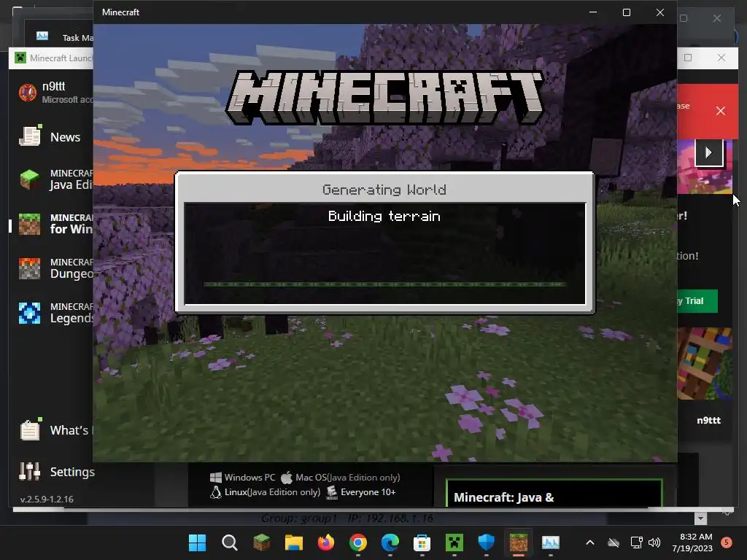Click the Minecraft: Java & edition button

554,494
